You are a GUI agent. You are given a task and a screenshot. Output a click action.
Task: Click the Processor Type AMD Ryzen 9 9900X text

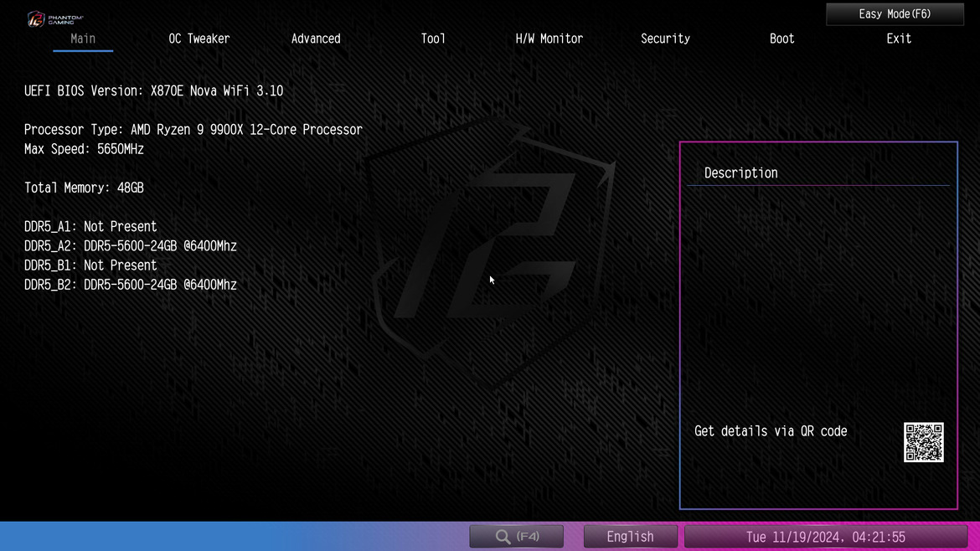tap(193, 130)
